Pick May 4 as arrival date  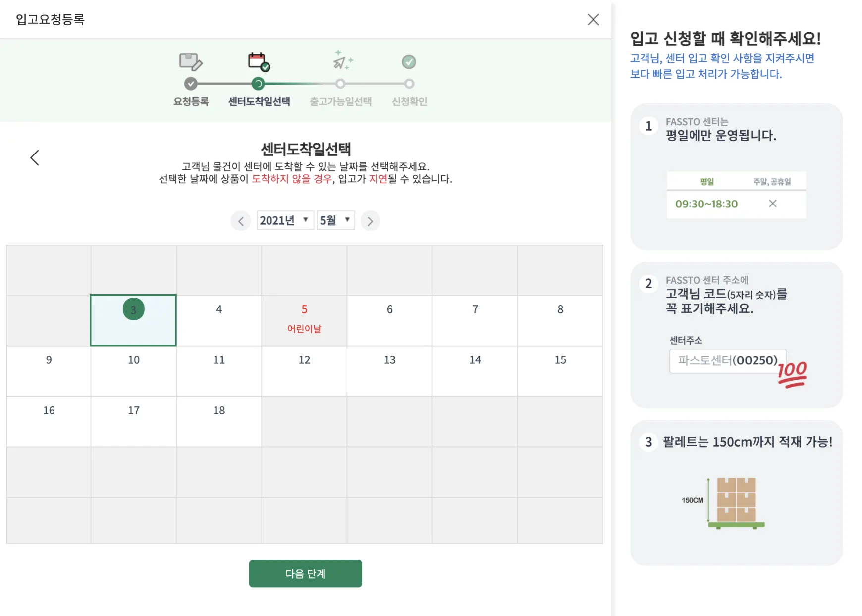pyautogui.click(x=219, y=320)
